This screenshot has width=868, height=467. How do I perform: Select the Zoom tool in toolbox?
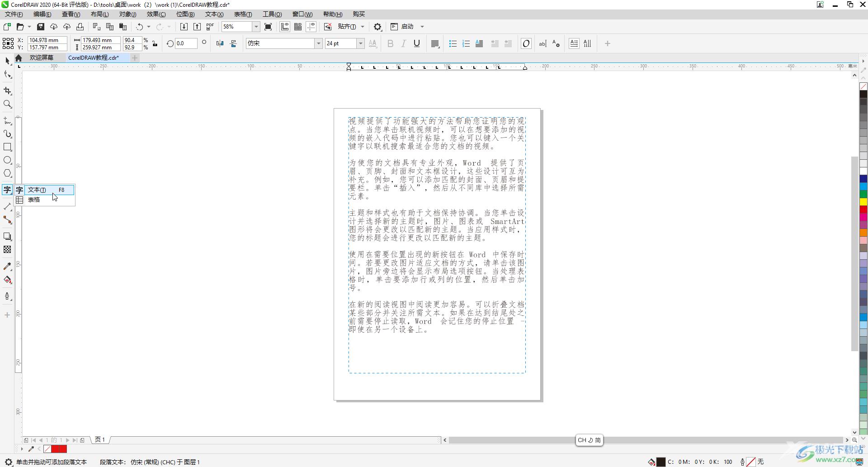(x=7, y=104)
